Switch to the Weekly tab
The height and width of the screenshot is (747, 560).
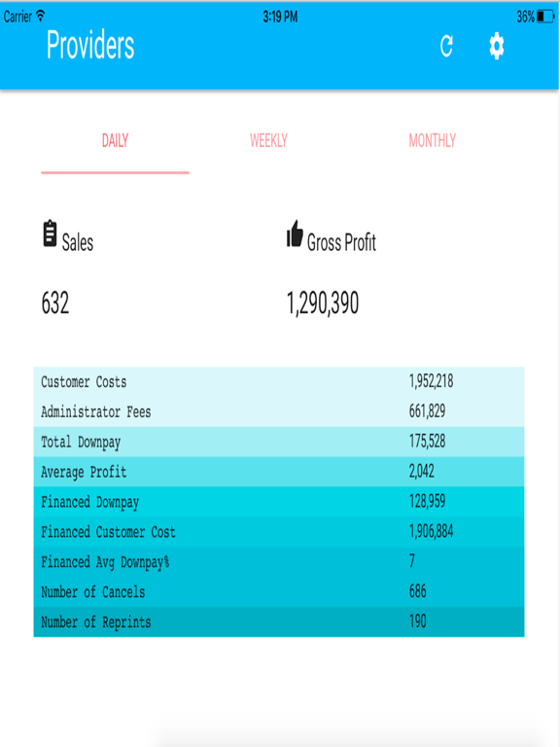[x=268, y=140]
